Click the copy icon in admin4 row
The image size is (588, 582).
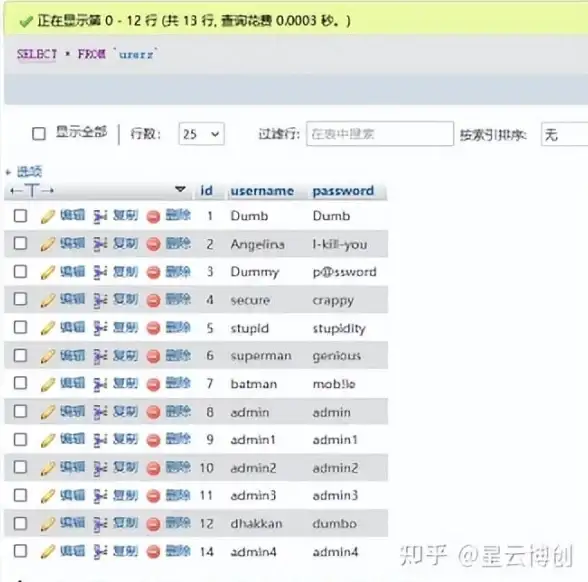100,552
